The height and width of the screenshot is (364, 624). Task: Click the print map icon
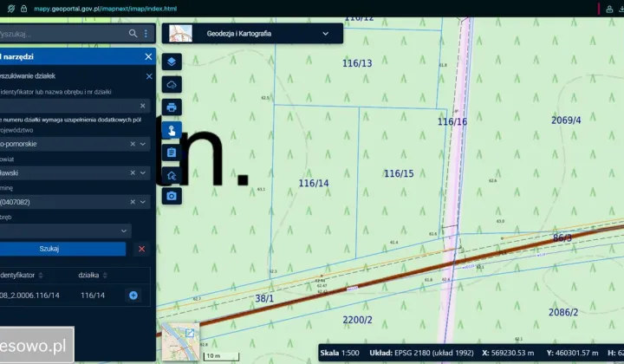[172, 107]
